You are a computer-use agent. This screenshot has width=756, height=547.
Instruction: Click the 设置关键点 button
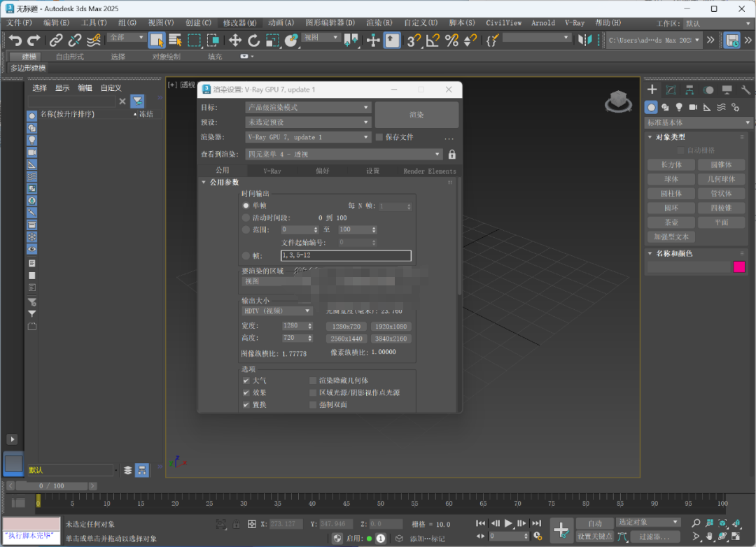[x=595, y=537]
